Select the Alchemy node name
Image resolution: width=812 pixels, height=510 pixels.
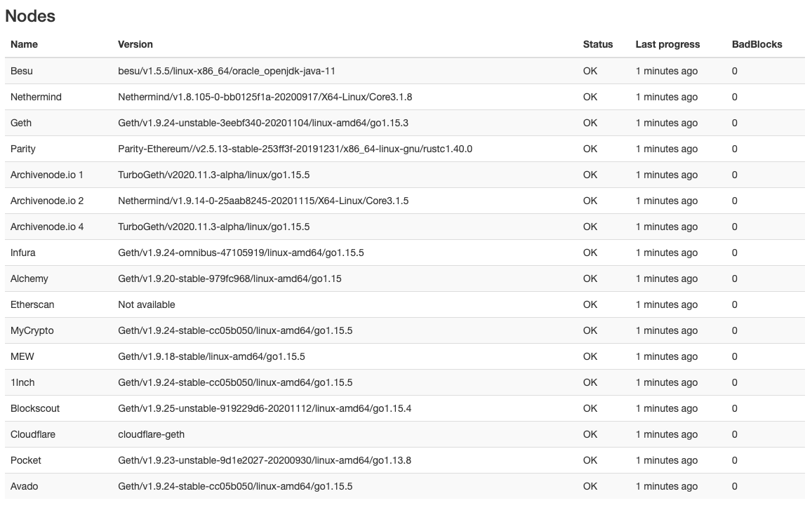(x=29, y=279)
